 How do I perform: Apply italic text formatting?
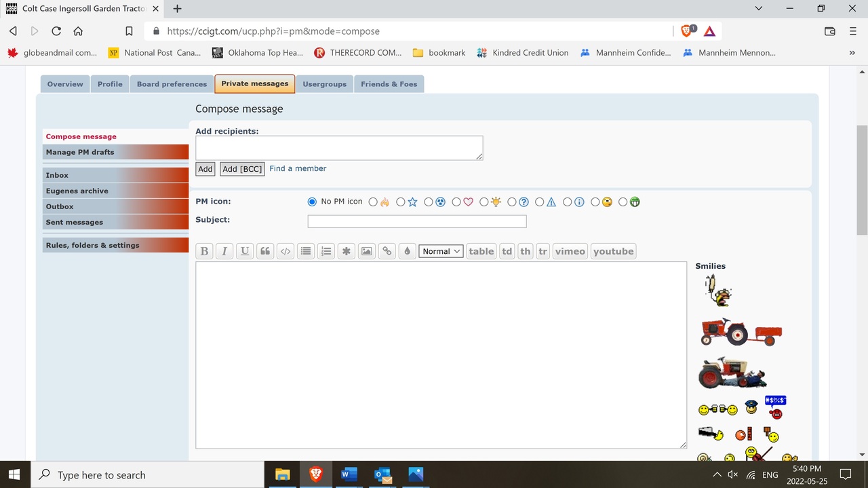pos(224,251)
